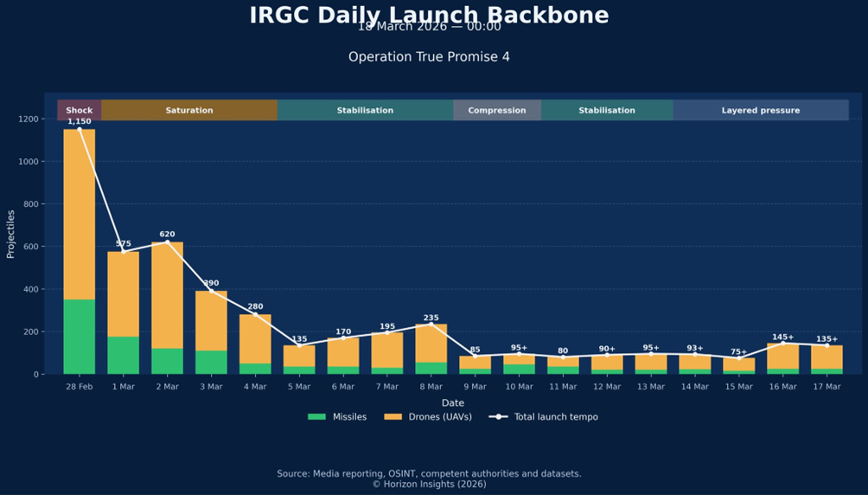Image resolution: width=868 pixels, height=495 pixels.
Task: Click the 235 data point on 8 Mar
Action: [x=431, y=325]
